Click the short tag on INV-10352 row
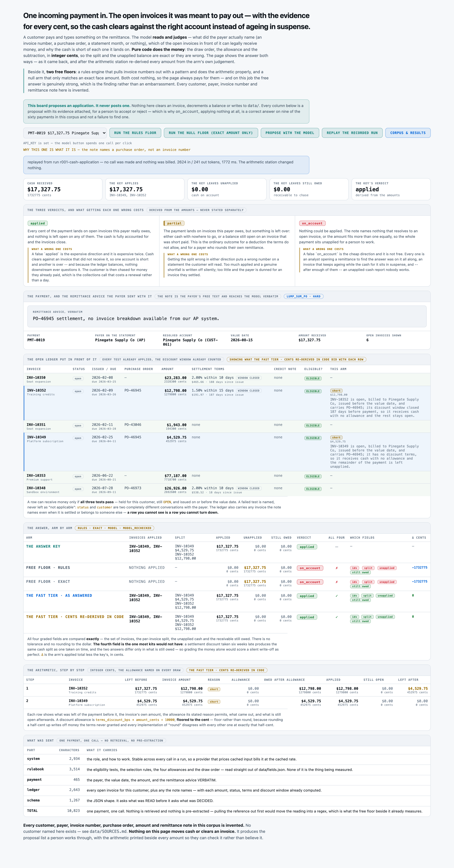The height and width of the screenshot is (868, 454). [x=336, y=391]
